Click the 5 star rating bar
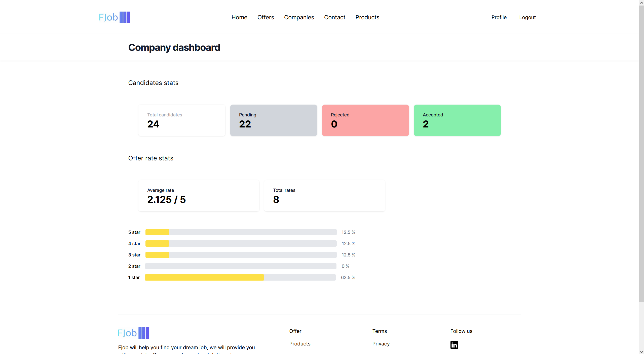This screenshot has height=354, width=644. (x=241, y=232)
